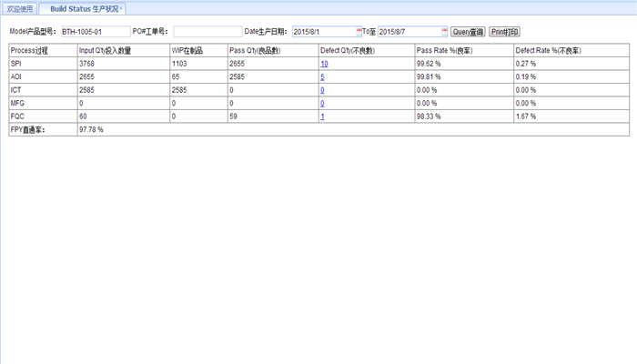The width and height of the screenshot is (637, 364).
Task: Select the AOI process cell
Action: click(x=43, y=76)
